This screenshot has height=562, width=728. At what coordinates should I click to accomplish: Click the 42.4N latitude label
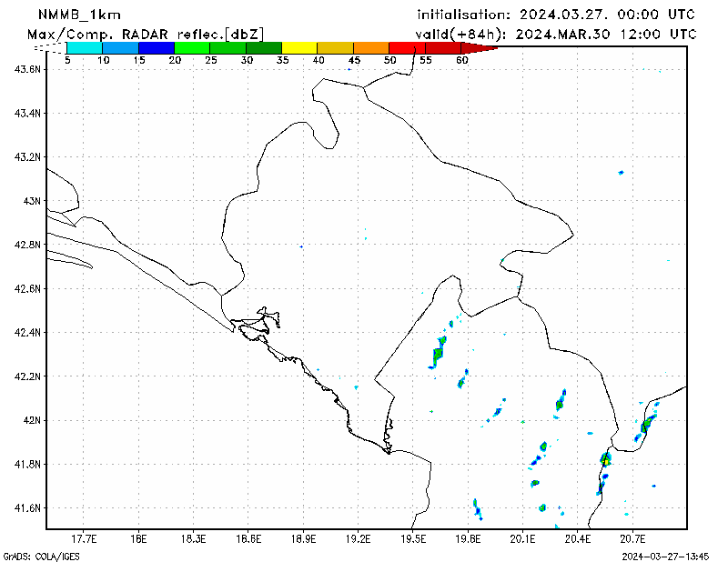point(28,332)
